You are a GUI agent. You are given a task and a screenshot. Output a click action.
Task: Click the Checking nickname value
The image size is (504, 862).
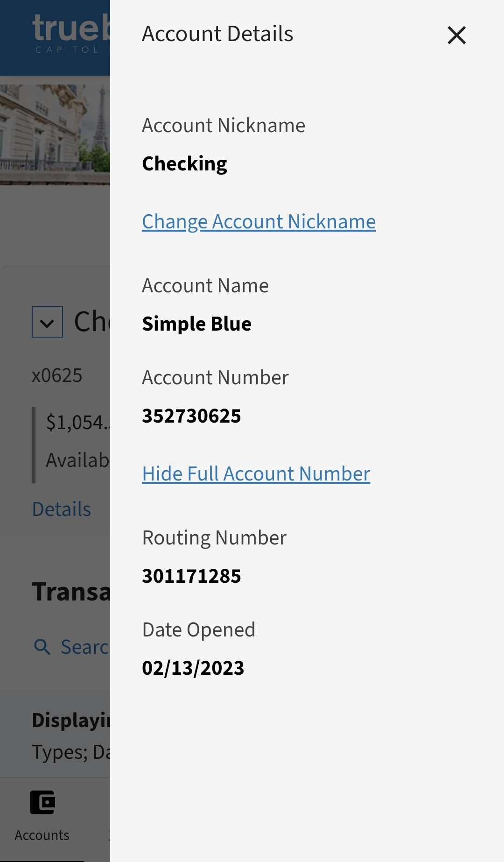184,164
